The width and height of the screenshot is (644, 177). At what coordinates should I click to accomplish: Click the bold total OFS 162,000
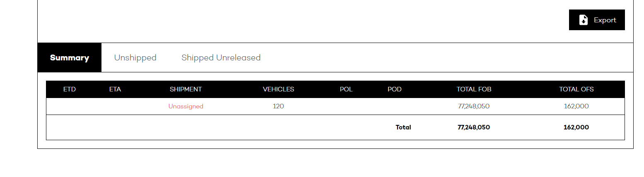[x=576, y=127]
